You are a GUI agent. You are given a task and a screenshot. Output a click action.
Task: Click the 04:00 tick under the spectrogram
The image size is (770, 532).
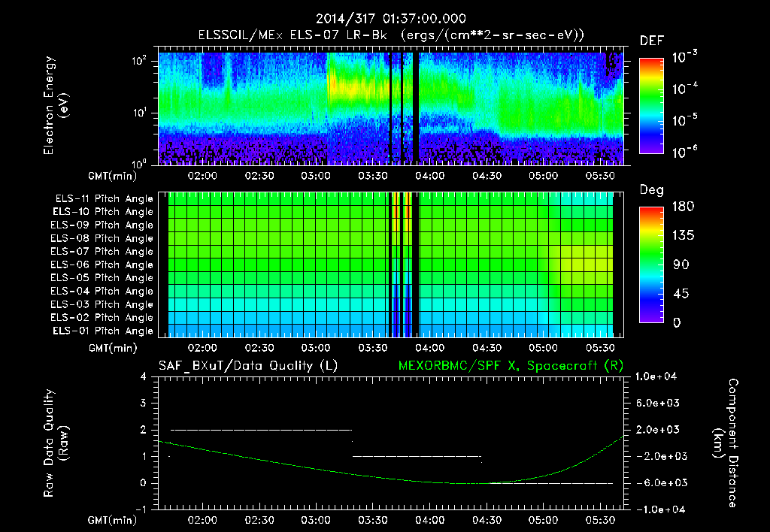[429, 176]
